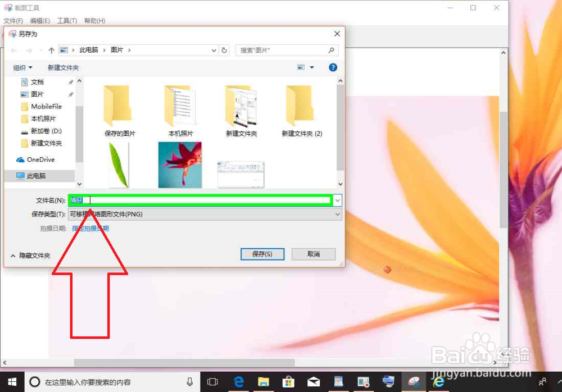Open the 工具(T) menu

[67, 20]
